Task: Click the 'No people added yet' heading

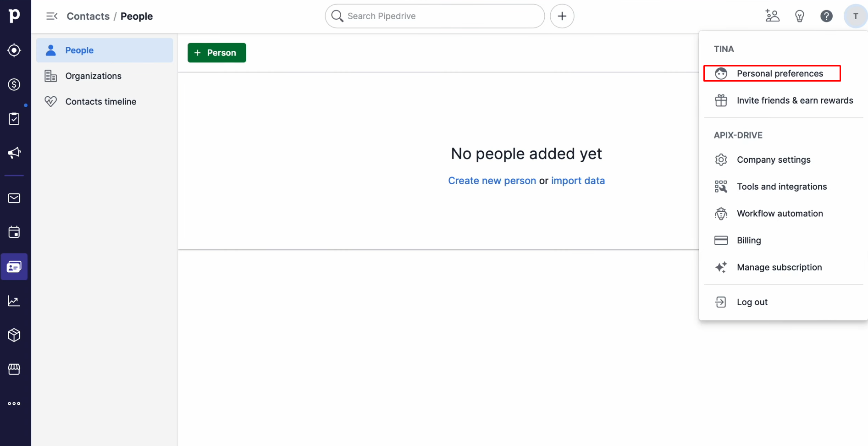Action: point(526,154)
